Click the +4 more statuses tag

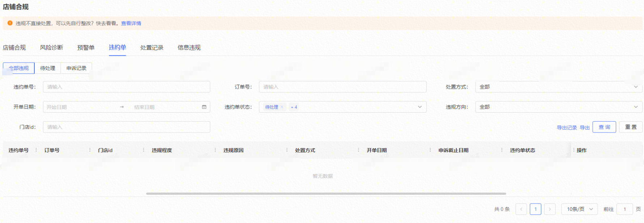(294, 107)
